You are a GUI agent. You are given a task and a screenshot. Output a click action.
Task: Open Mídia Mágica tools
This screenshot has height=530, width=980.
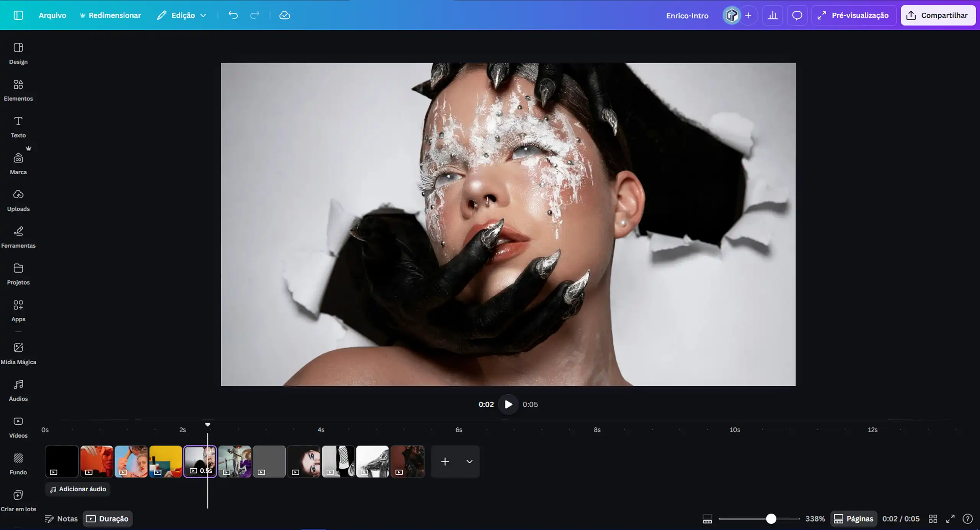point(18,353)
